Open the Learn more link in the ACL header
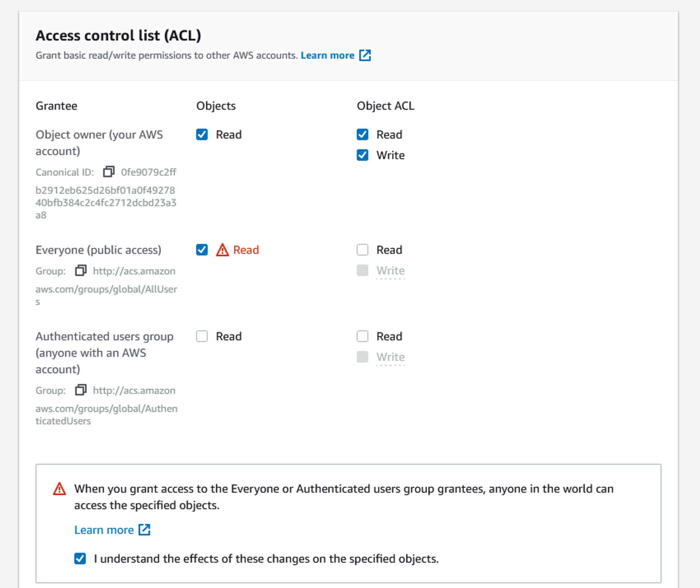 click(328, 55)
